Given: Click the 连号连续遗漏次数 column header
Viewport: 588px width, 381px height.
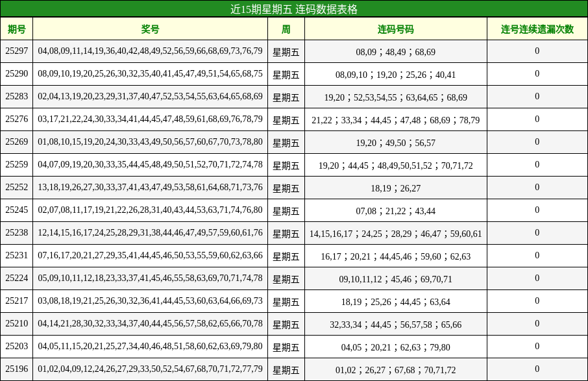Looking at the screenshot, I should [x=537, y=29].
